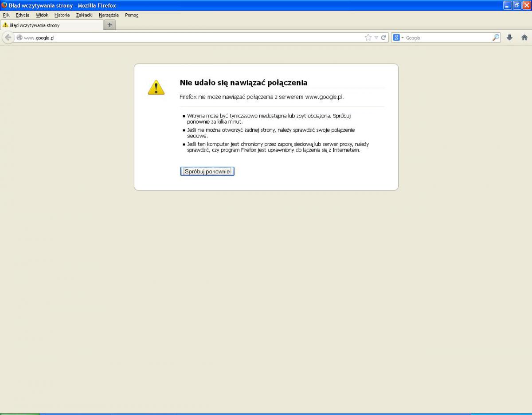Click the bullet starting 'Witryna może być tymczasowo niedostępna'
Screen dimensions: 532x415
tap(269, 118)
